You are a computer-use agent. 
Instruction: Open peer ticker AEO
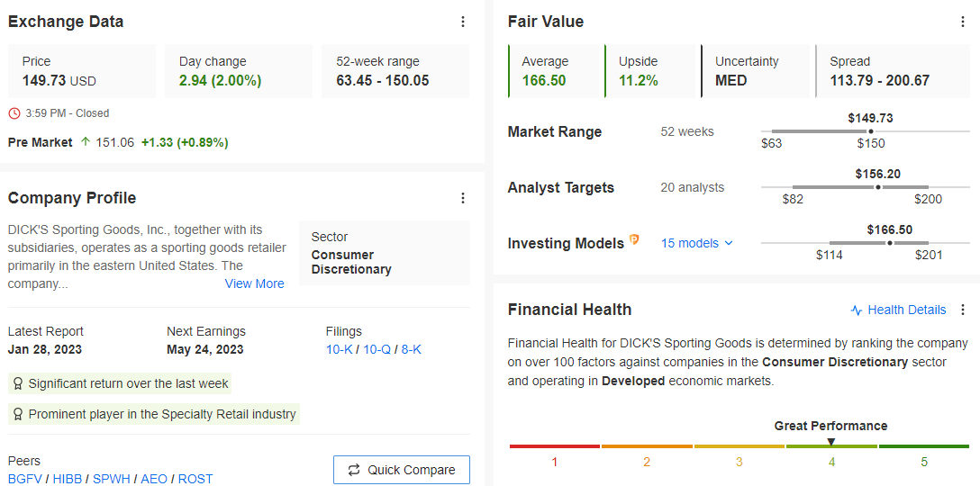[x=154, y=479]
